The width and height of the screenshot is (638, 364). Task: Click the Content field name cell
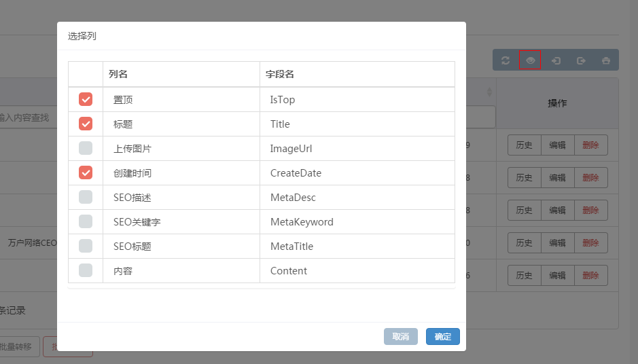(357, 270)
